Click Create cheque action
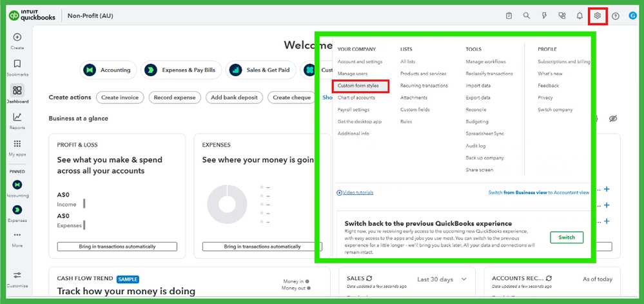This screenshot has width=644, height=304. (x=292, y=97)
